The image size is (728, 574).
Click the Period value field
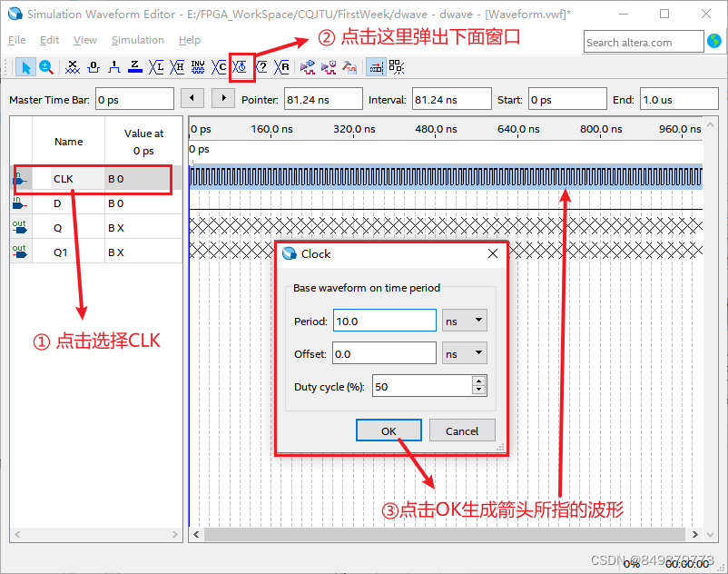385,321
